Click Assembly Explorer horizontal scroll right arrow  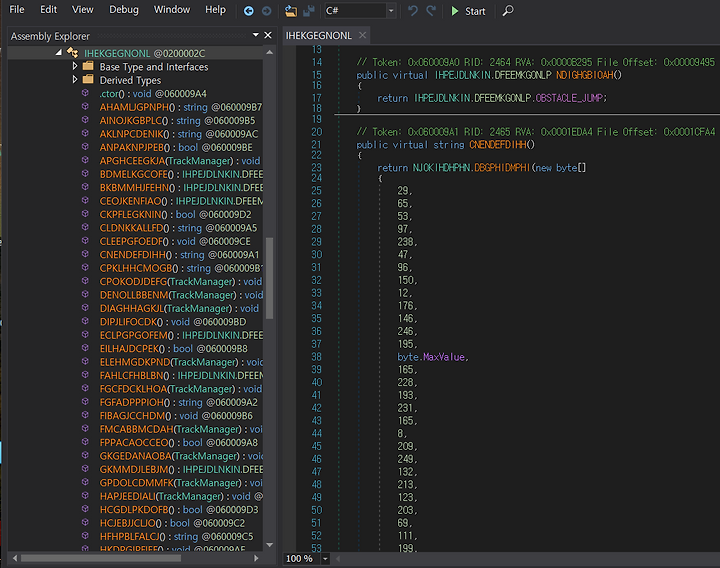256,558
